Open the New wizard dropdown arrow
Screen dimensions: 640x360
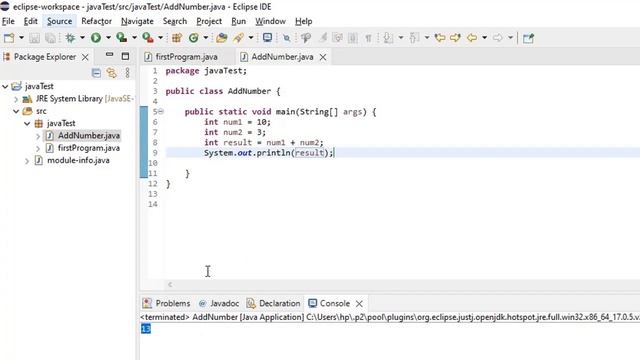coord(21,38)
